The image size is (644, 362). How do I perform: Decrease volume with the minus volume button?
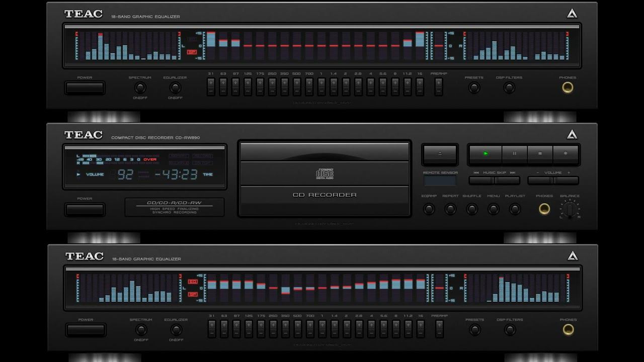[540, 180]
